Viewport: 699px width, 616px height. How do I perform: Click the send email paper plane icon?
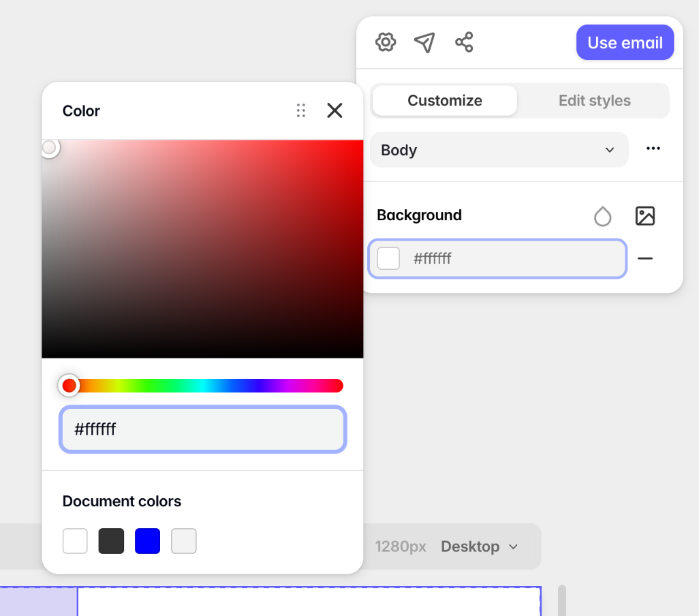424,42
